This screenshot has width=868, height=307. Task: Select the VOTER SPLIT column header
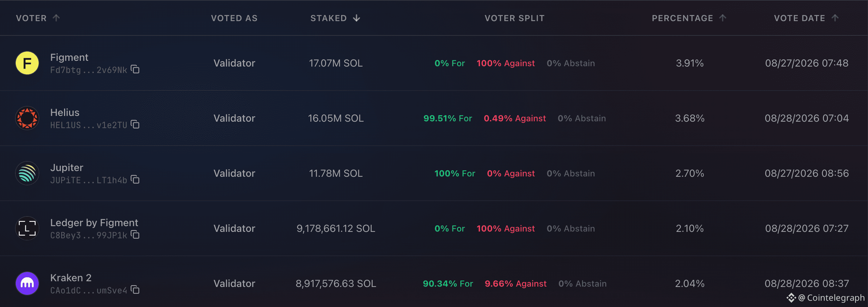coord(514,18)
